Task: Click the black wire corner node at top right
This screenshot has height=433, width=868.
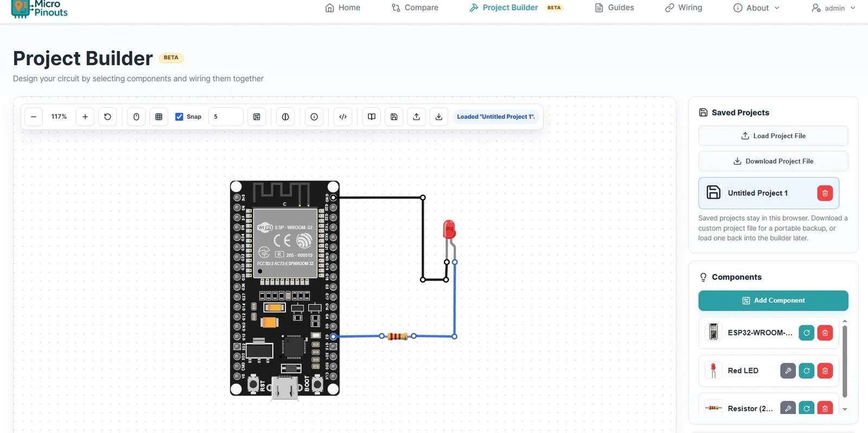Action: click(423, 198)
